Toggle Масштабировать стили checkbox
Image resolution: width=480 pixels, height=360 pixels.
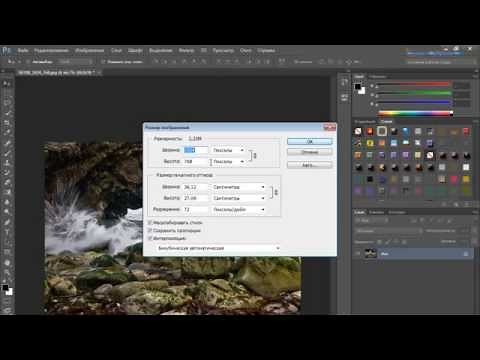150,222
